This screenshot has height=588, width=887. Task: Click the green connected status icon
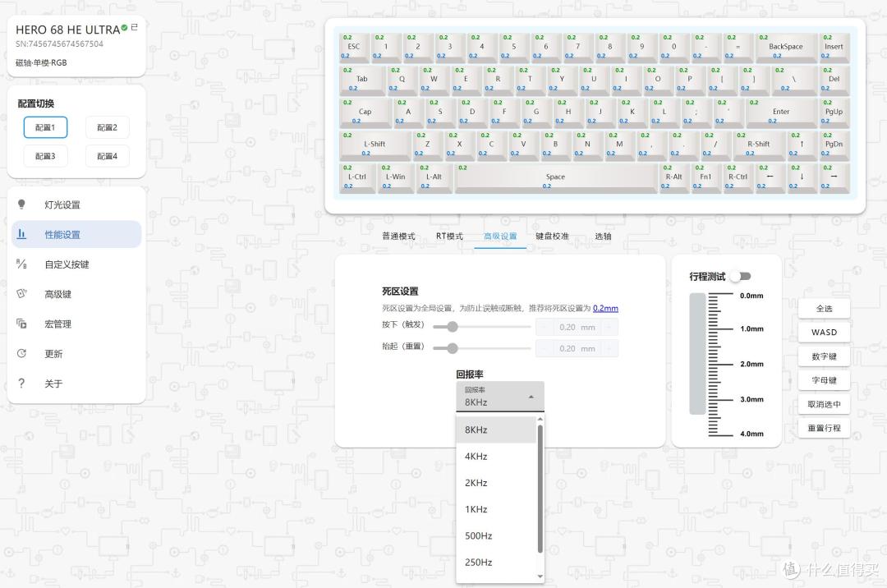tap(125, 27)
